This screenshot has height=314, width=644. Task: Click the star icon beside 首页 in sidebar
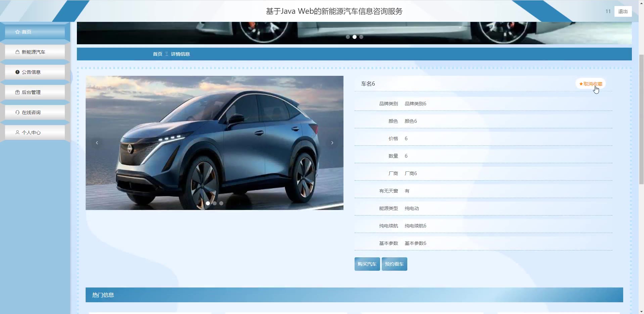[x=17, y=32]
